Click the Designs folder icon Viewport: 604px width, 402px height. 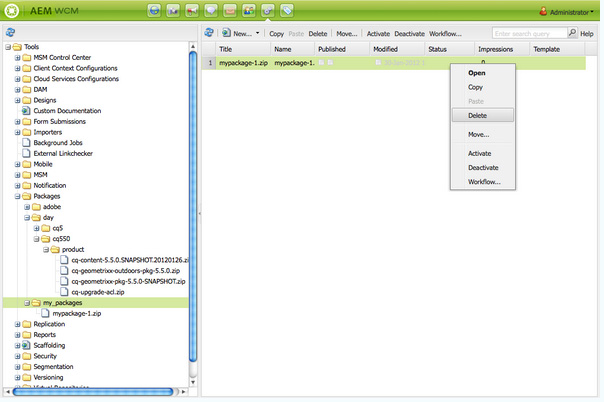[27, 100]
